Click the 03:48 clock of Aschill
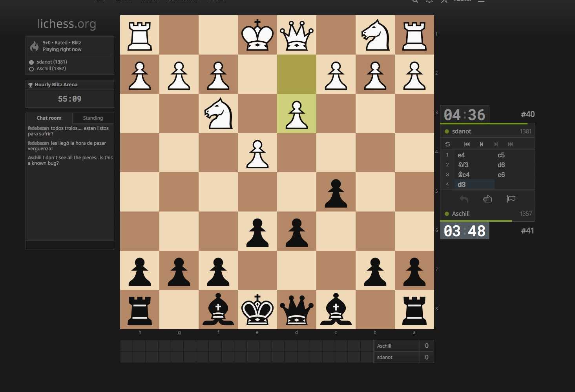Image resolution: width=575 pixels, height=392 pixels. point(465,231)
